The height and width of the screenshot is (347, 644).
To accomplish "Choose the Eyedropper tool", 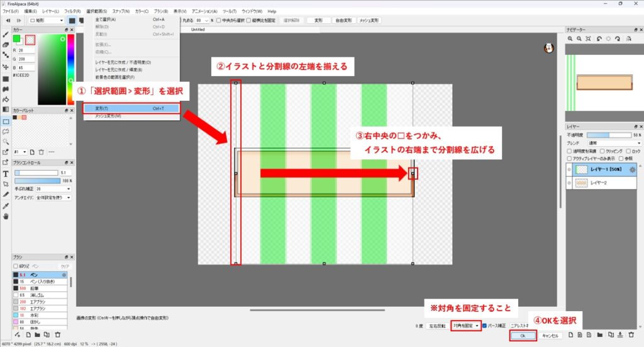I will [6, 205].
